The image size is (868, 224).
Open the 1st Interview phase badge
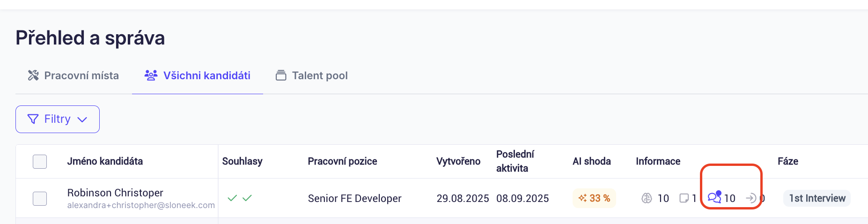coord(817,198)
